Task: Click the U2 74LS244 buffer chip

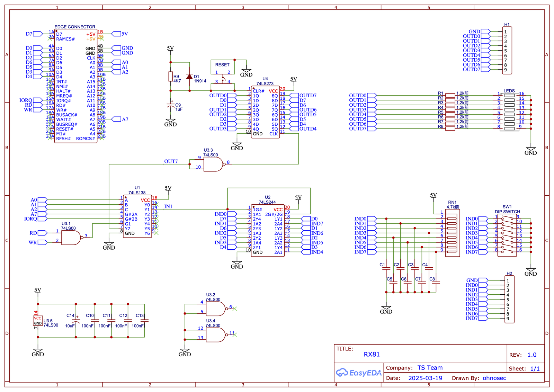Action: pyautogui.click(x=267, y=230)
